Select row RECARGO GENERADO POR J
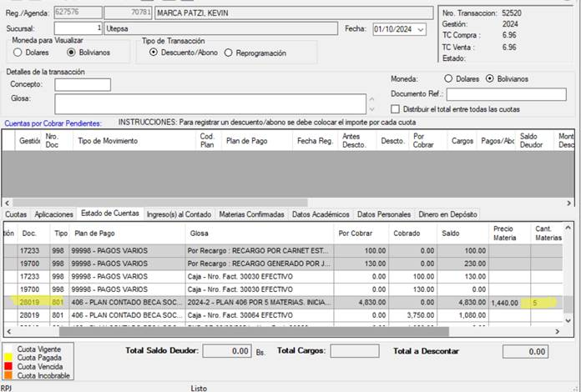Viewport: 581px width, 392px height. [x=284, y=264]
